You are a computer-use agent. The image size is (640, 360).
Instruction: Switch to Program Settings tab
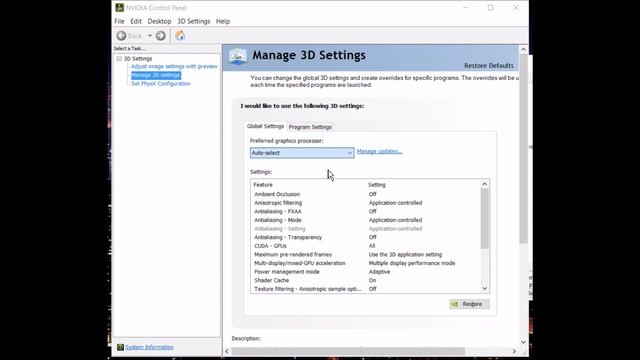coord(310,127)
